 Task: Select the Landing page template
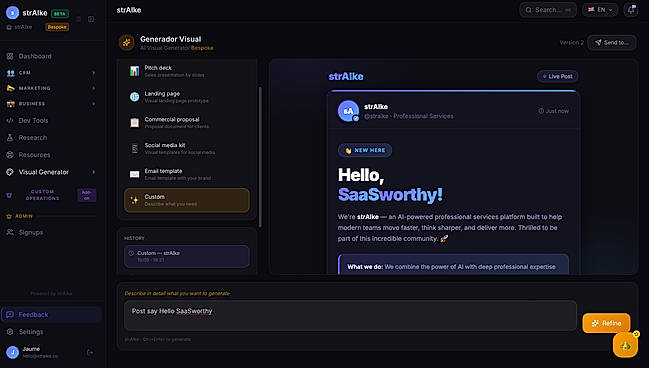pos(187,97)
